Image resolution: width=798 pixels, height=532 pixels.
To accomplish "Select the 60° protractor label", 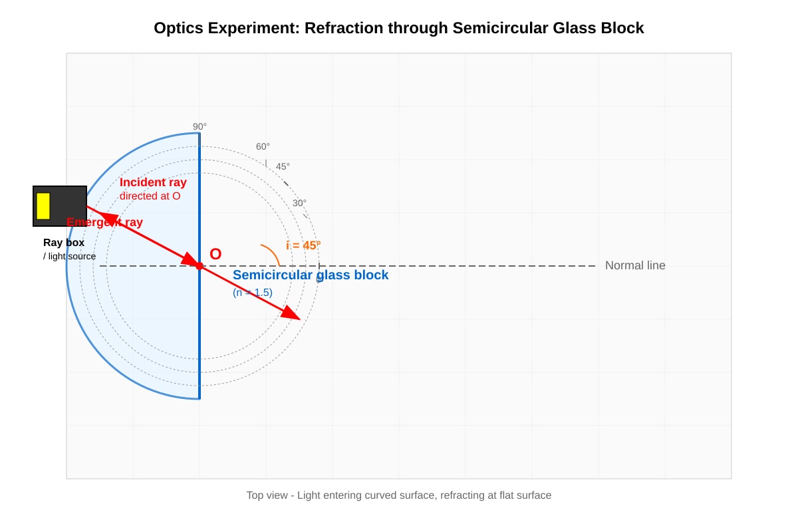I will point(263,146).
